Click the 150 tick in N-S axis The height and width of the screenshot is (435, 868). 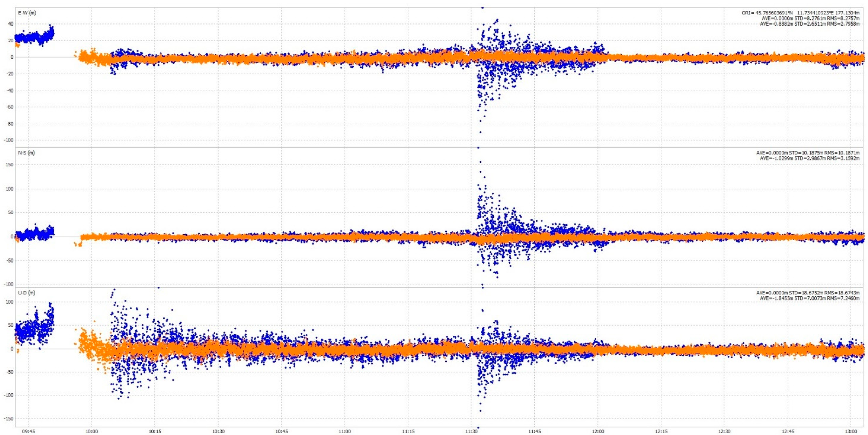tap(9, 164)
